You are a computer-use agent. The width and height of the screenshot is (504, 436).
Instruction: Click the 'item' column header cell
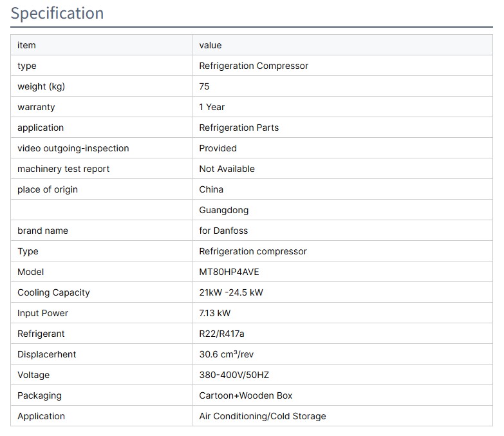[26, 45]
